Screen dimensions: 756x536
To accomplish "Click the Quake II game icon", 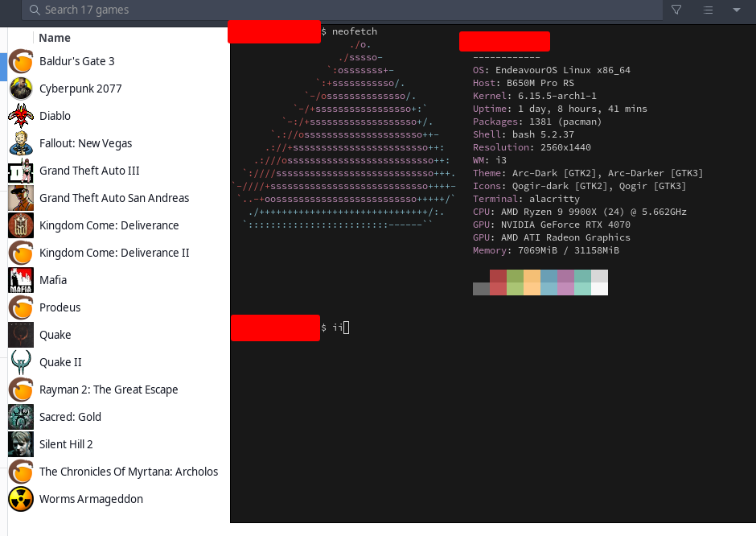I will pos(21,362).
